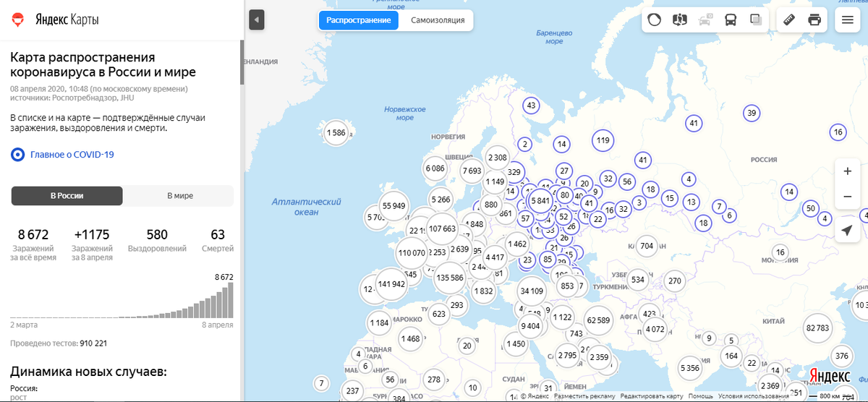Image resolution: width=868 pixels, height=402 pixels.
Task: Click the 5 841 Moscow marker
Action: pos(540,200)
